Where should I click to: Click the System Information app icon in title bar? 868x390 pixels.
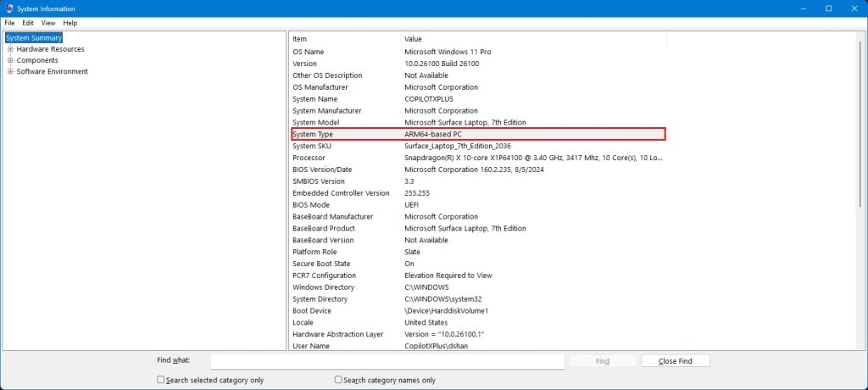[8, 8]
